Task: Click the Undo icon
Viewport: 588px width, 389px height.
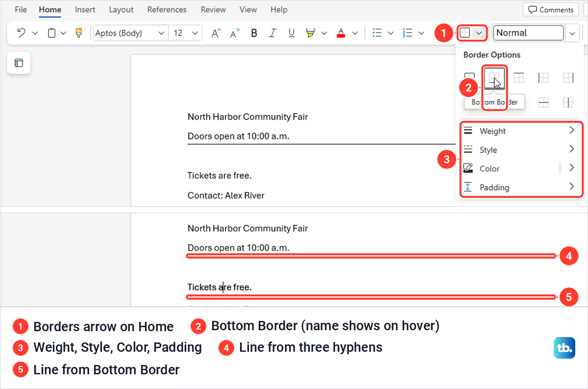Action: (x=21, y=33)
